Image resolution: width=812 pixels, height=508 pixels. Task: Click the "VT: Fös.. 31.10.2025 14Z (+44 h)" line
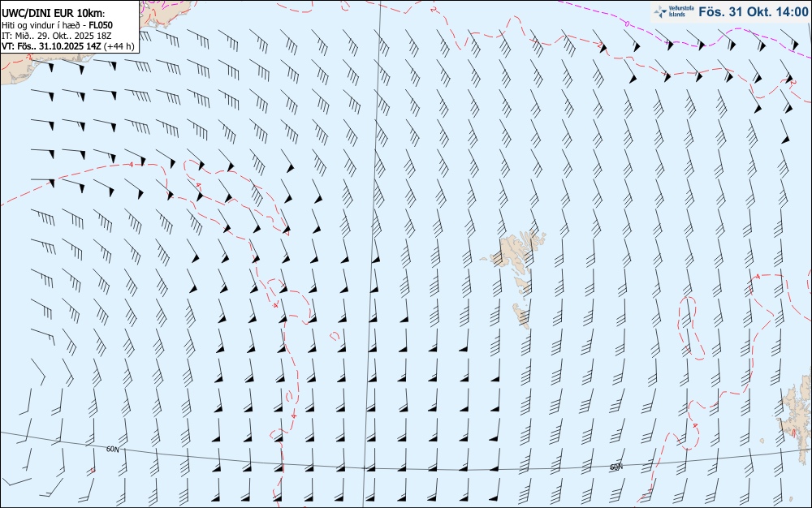click(68, 46)
